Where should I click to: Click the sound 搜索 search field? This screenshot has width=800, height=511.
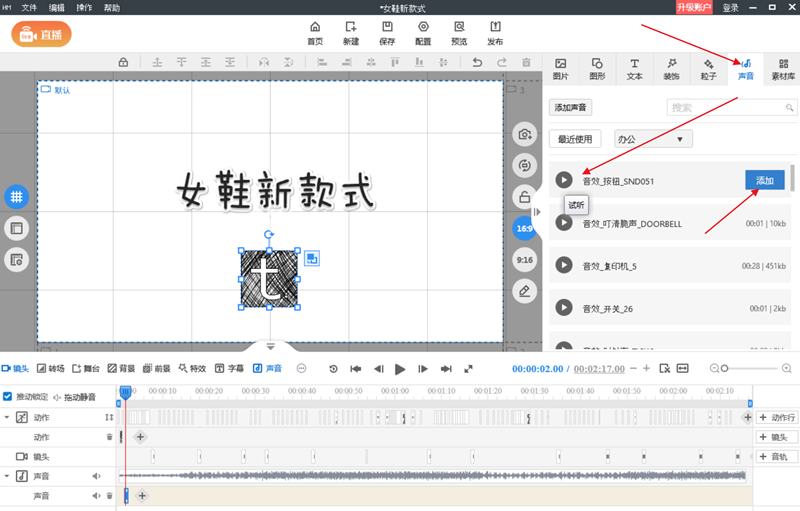point(731,108)
